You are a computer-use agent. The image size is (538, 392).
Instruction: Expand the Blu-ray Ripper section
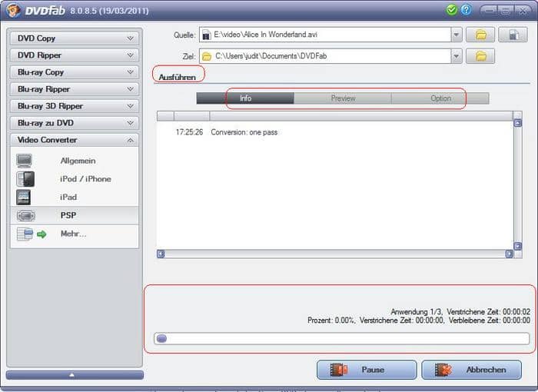click(x=75, y=89)
